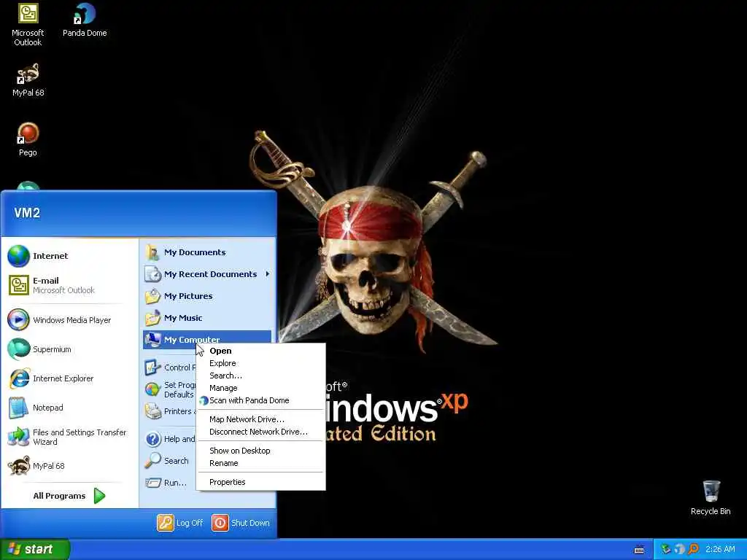Viewport: 747px width, 560px height.
Task: Open My Pictures folder
Action: pos(207,296)
